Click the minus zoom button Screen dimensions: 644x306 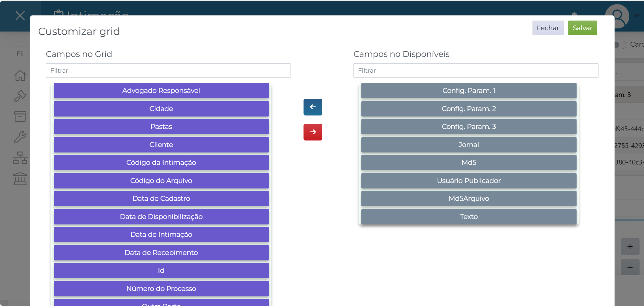630,267
